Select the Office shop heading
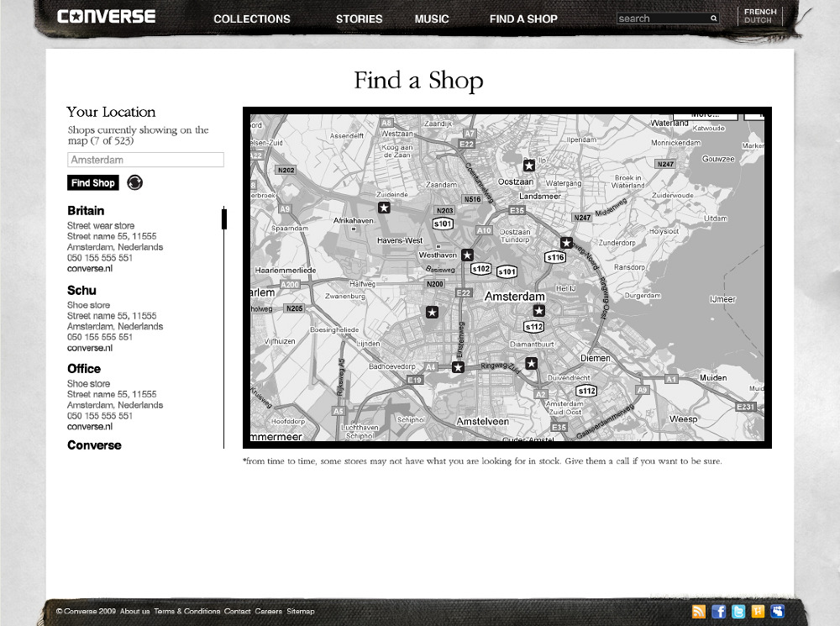Image resolution: width=840 pixels, height=626 pixels. 84,369
